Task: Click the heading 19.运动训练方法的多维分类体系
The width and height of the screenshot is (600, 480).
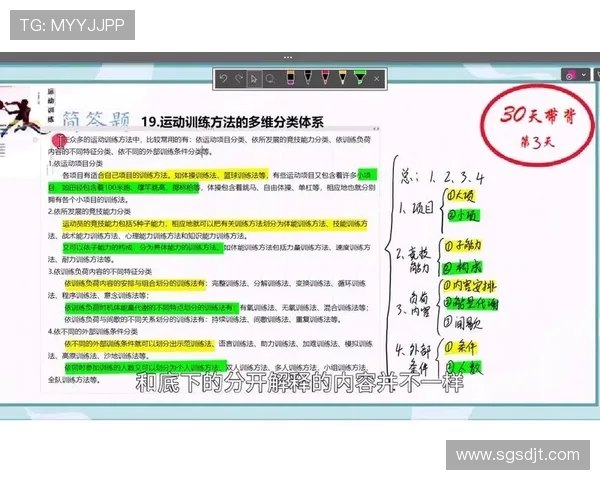Action: point(232,122)
